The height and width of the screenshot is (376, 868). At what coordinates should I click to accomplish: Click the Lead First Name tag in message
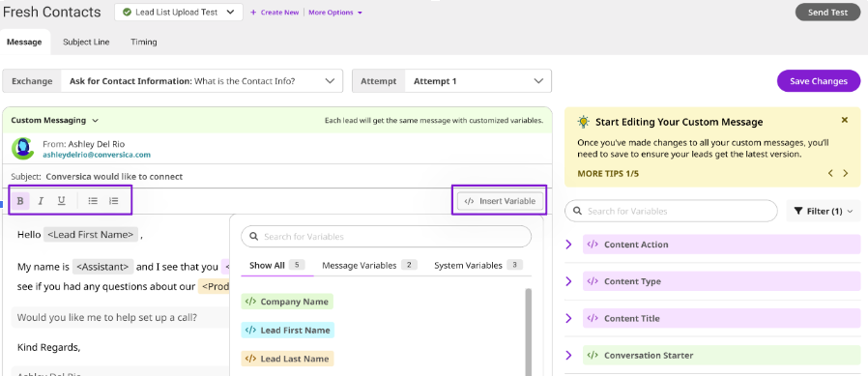[x=91, y=235]
